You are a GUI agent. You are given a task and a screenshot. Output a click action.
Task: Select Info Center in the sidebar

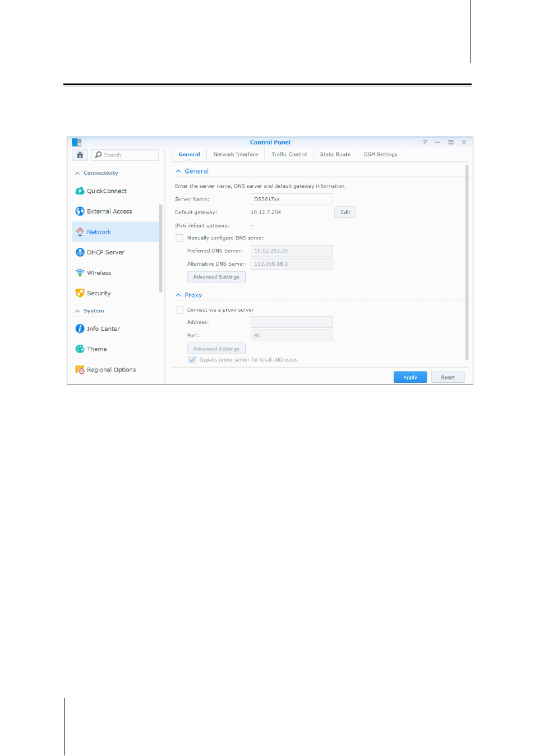(x=116, y=328)
